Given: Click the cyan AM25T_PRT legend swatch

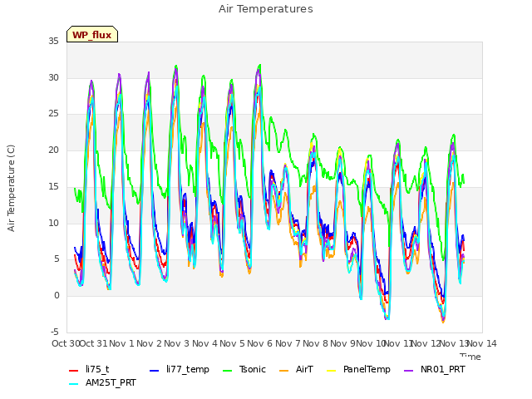Looking at the screenshot, I should (74, 384).
